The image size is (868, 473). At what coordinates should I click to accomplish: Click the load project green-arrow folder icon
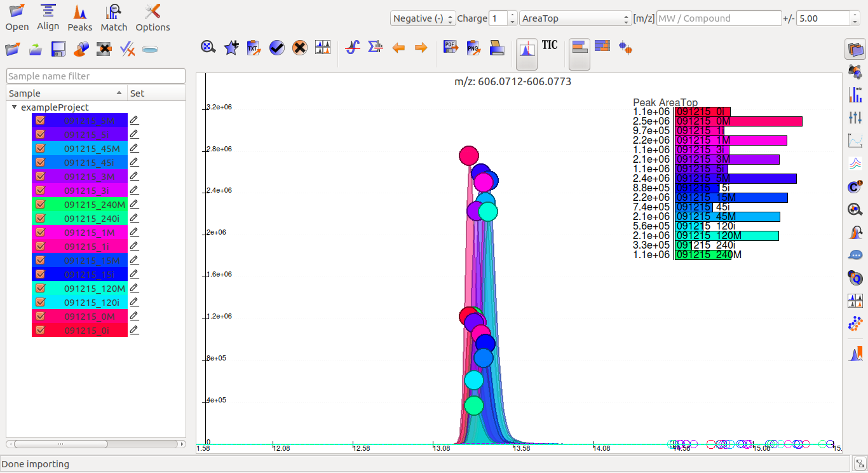[x=36, y=48]
